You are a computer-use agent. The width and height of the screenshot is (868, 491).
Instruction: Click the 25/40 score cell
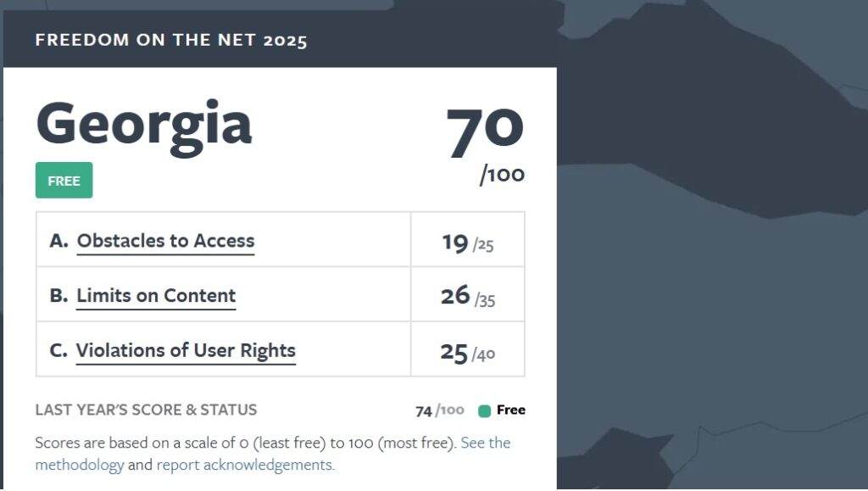pyautogui.click(x=467, y=352)
